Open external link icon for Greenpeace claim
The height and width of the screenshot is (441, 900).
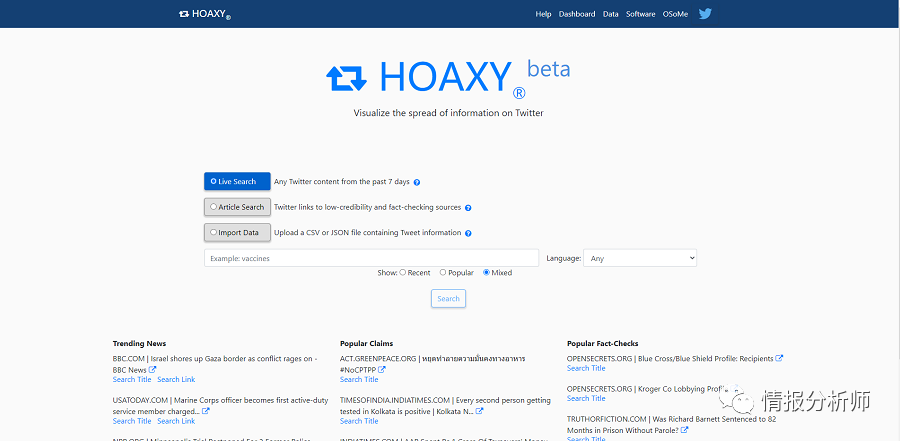click(x=382, y=370)
